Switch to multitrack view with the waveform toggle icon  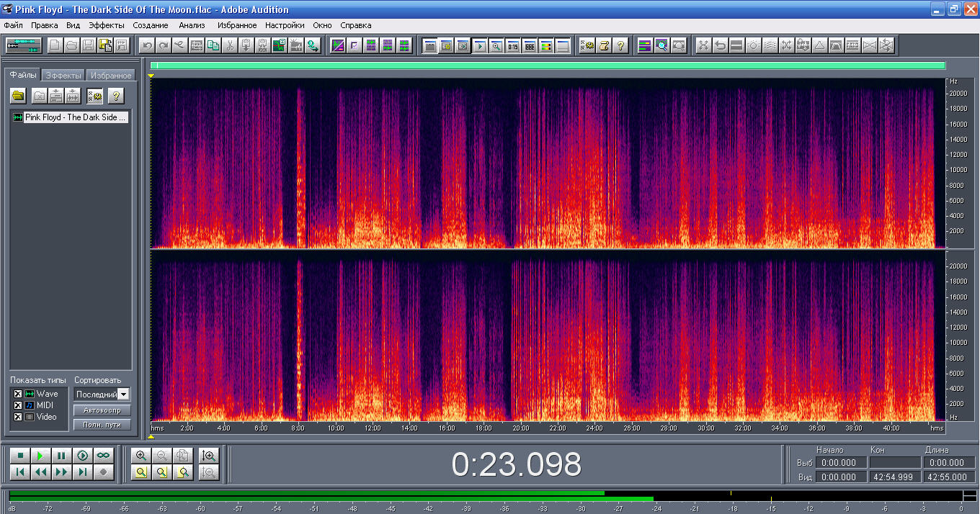(x=24, y=45)
